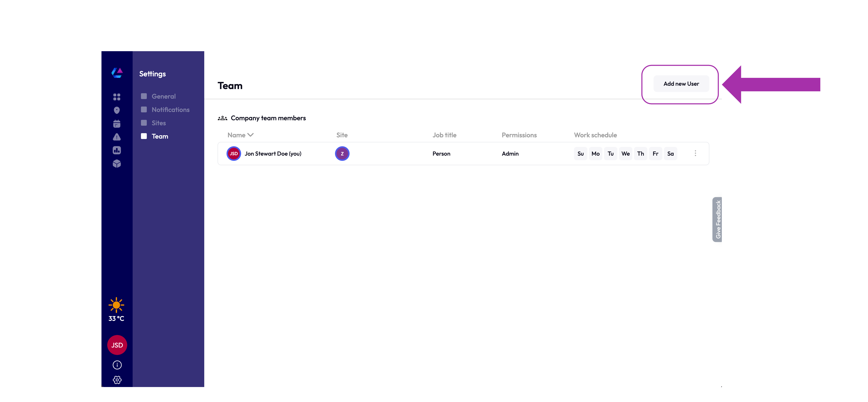The height and width of the screenshot is (402, 868).
Task: Open the calendar icon in the sidebar
Action: click(117, 124)
